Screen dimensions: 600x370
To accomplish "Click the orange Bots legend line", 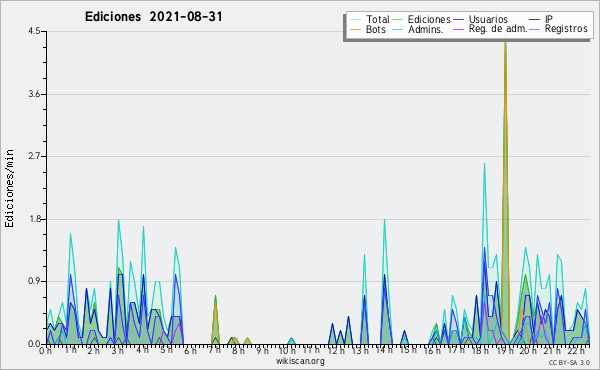I will (355, 29).
